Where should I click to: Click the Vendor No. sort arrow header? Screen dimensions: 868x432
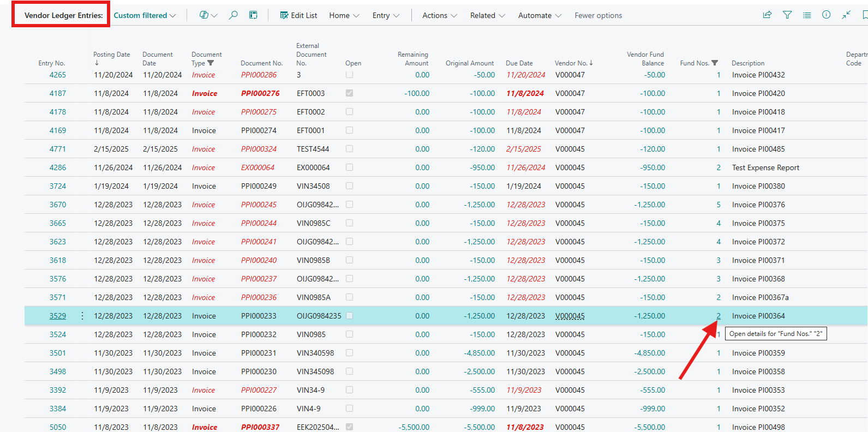pyautogui.click(x=574, y=63)
